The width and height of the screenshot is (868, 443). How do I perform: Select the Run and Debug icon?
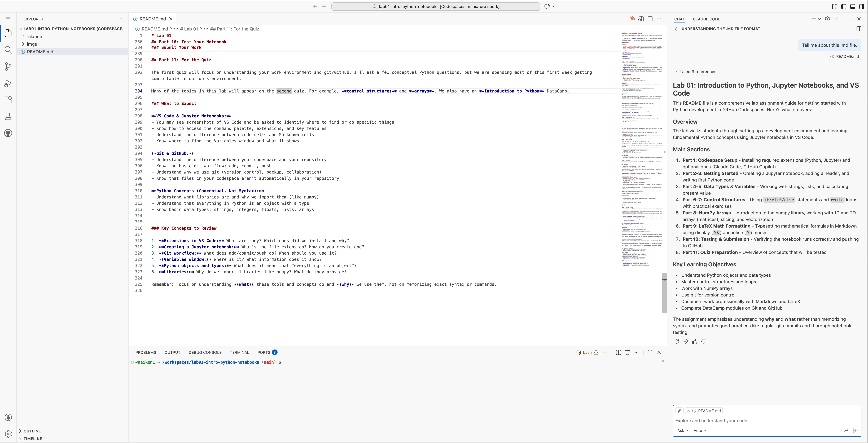pos(8,83)
